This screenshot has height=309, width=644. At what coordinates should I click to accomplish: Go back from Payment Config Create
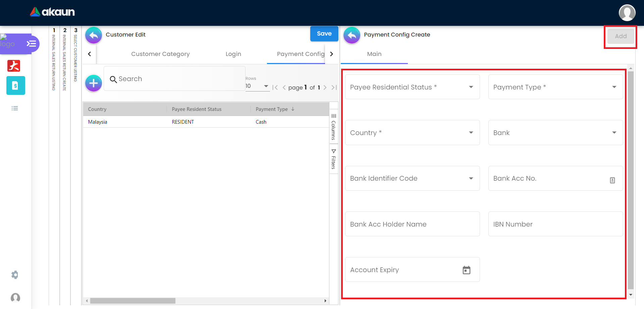click(352, 35)
